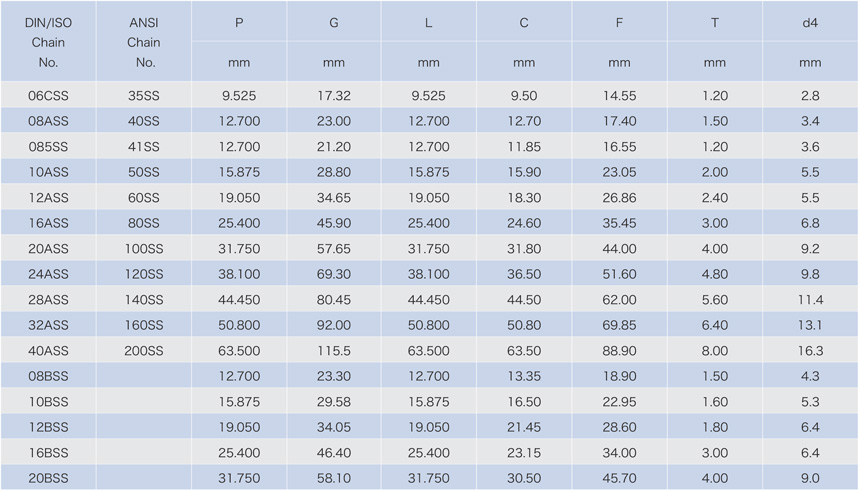
Task: Click the ANSI Chain No. column header
Action: (144, 42)
